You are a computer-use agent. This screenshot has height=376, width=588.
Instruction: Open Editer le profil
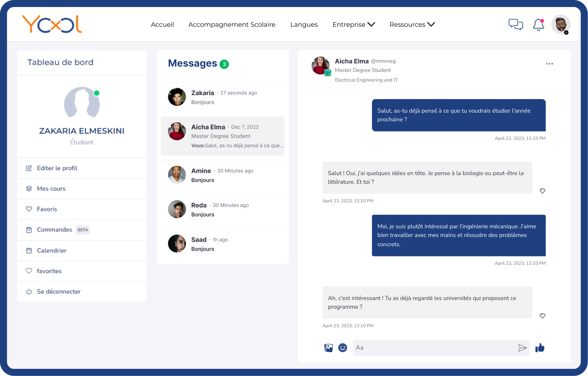[57, 168]
